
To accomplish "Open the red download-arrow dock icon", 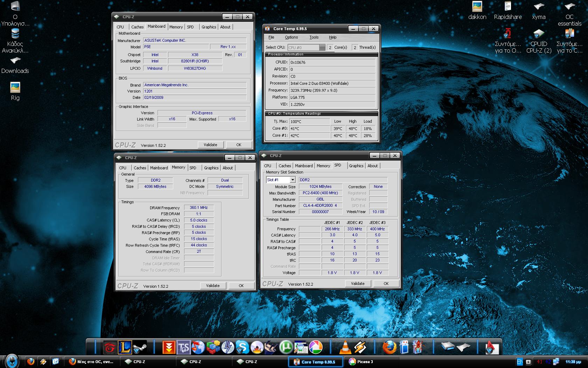I will [168, 347].
